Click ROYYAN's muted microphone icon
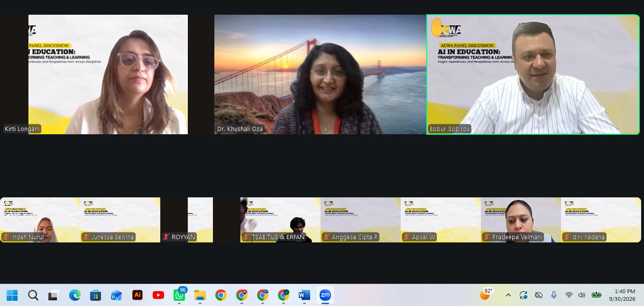The height and width of the screenshot is (306, 644). point(166,237)
